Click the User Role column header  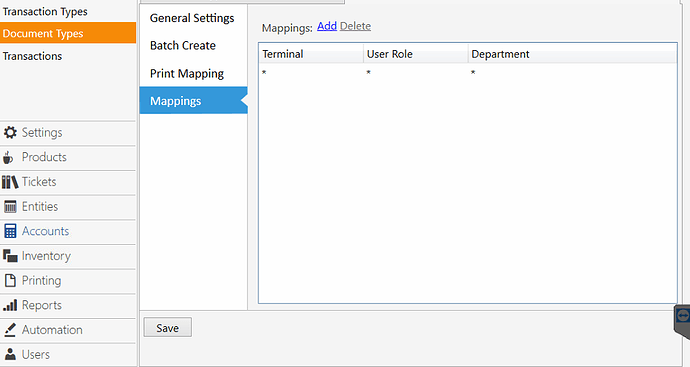(x=416, y=54)
